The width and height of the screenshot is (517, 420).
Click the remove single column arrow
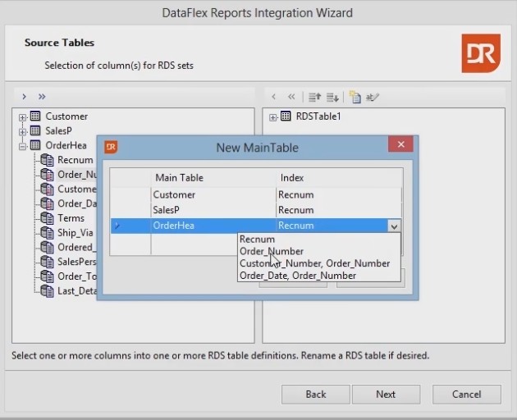click(274, 97)
